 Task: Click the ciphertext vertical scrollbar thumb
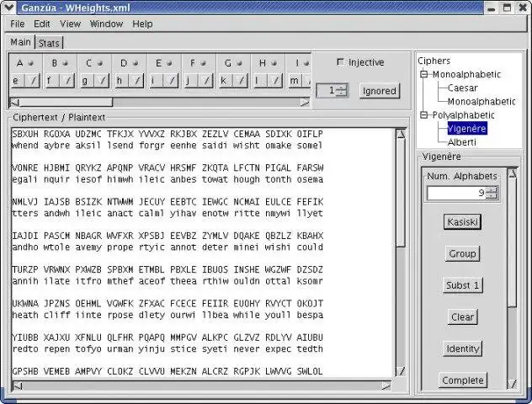[x=401, y=193]
